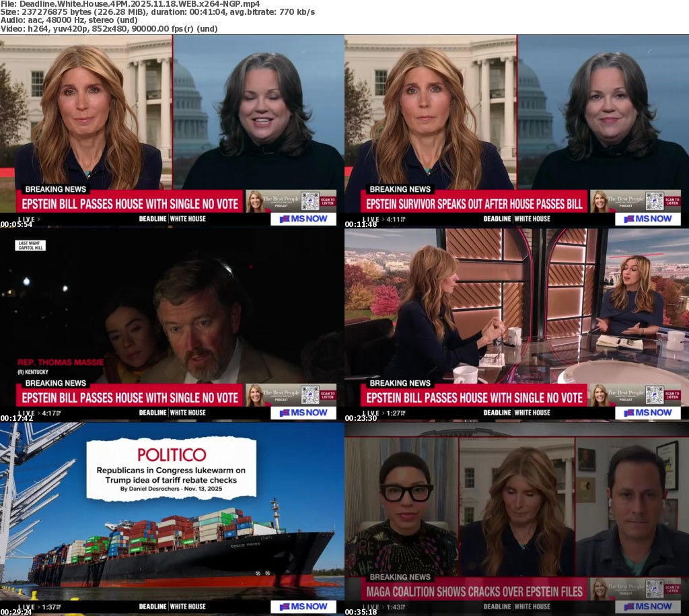Click the QR code in the 00:05:54 frame

point(310,201)
